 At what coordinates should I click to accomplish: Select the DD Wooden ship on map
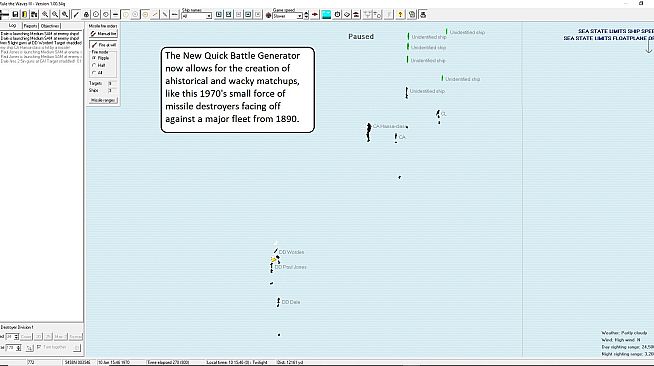point(276,251)
